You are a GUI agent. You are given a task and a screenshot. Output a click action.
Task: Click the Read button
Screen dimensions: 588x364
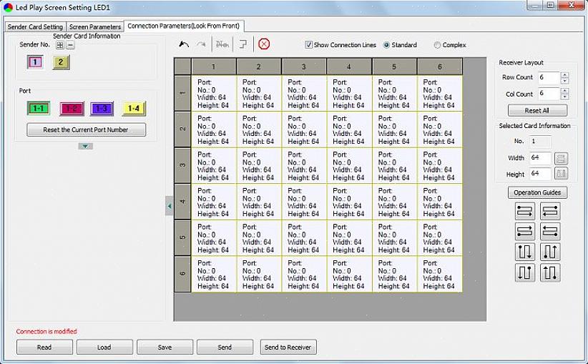pyautogui.click(x=44, y=347)
